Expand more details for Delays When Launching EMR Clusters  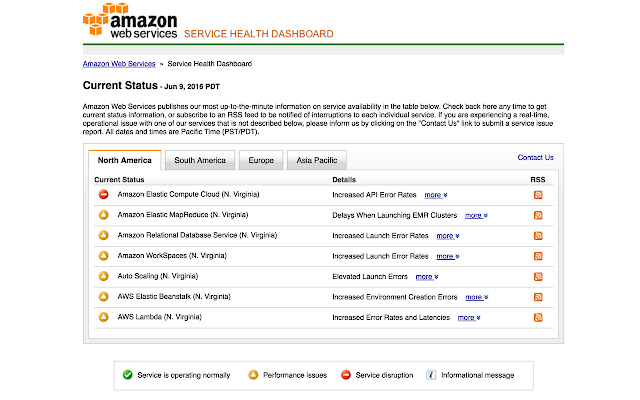click(x=476, y=216)
